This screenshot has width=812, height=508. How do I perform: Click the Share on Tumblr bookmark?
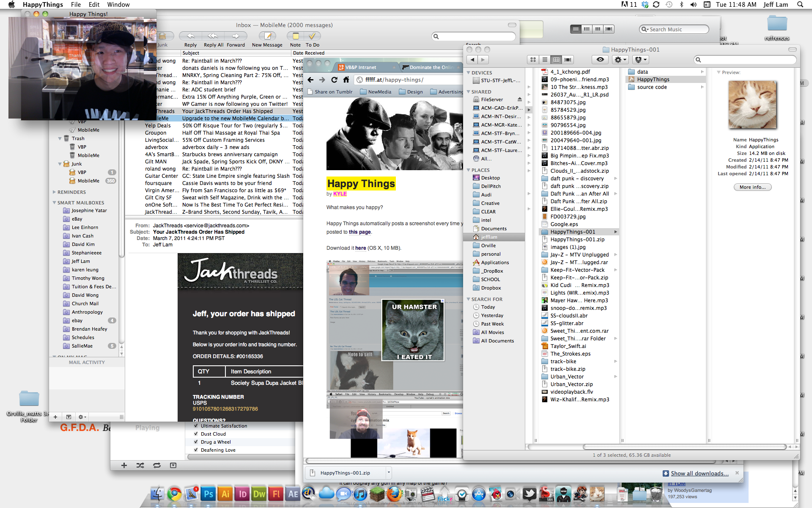330,92
